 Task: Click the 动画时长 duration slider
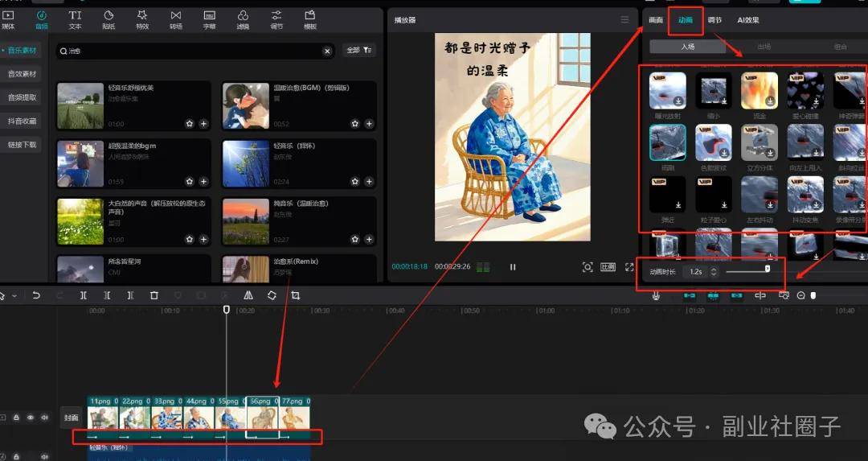click(747, 271)
